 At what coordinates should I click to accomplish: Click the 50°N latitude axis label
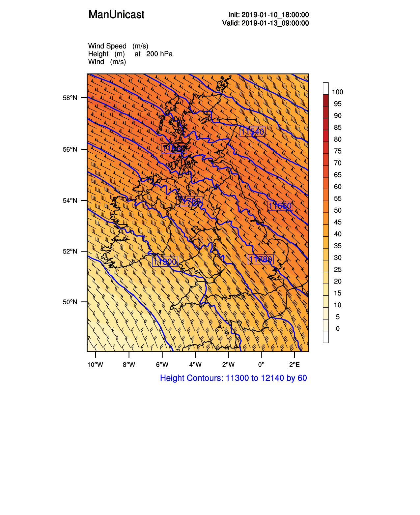pos(70,302)
